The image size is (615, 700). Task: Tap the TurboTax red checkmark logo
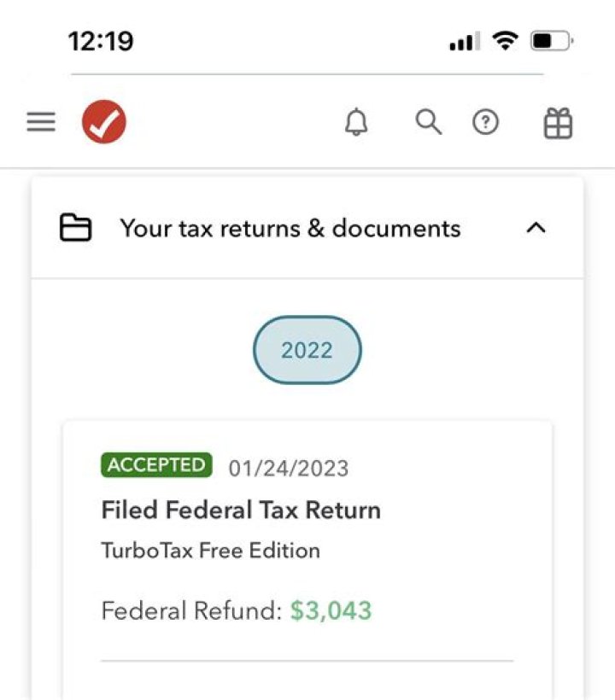pyautogui.click(x=104, y=123)
